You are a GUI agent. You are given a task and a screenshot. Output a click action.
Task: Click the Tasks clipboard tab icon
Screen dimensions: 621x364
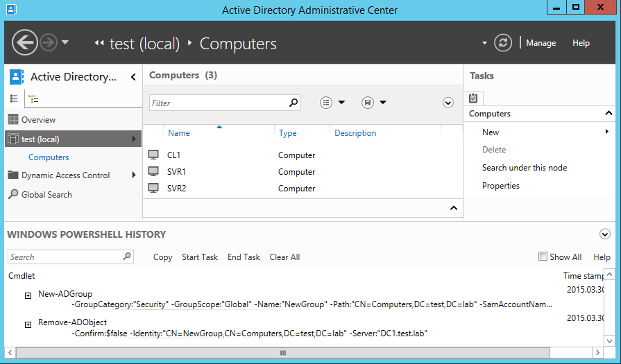click(473, 98)
